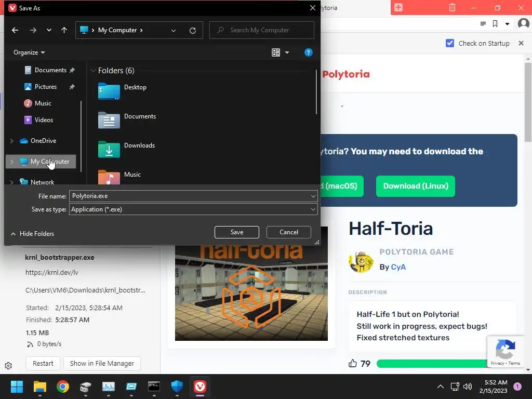This screenshot has width=532, height=399.
Task: Click the Save button
Action: (x=237, y=232)
